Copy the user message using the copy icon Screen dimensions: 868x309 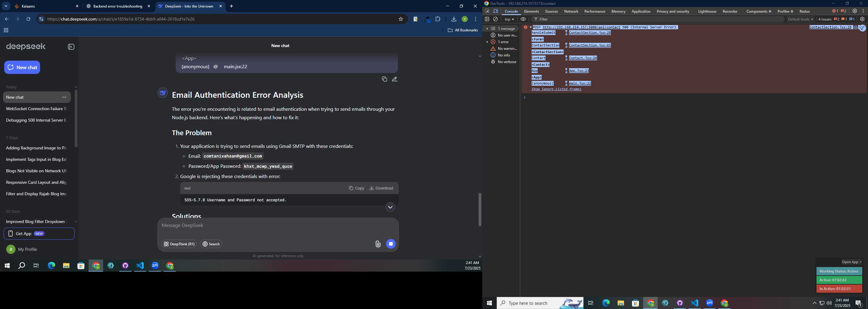point(384,79)
